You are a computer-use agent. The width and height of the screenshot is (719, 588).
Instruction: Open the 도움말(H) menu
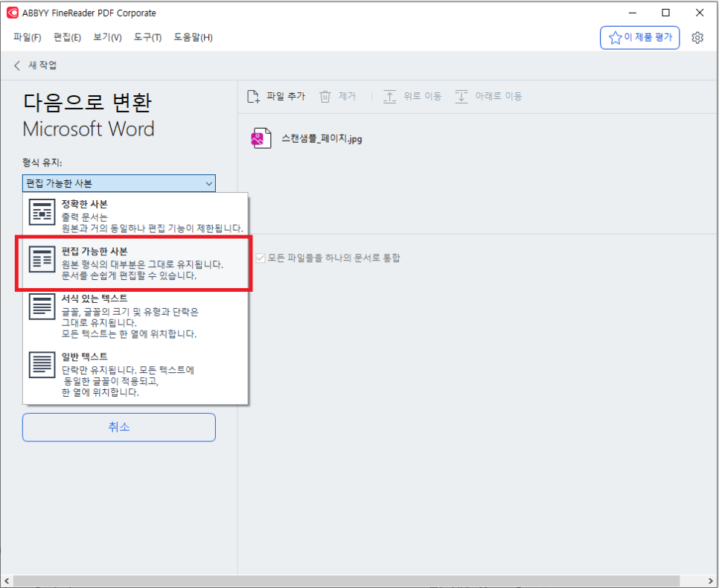pyautogui.click(x=193, y=37)
